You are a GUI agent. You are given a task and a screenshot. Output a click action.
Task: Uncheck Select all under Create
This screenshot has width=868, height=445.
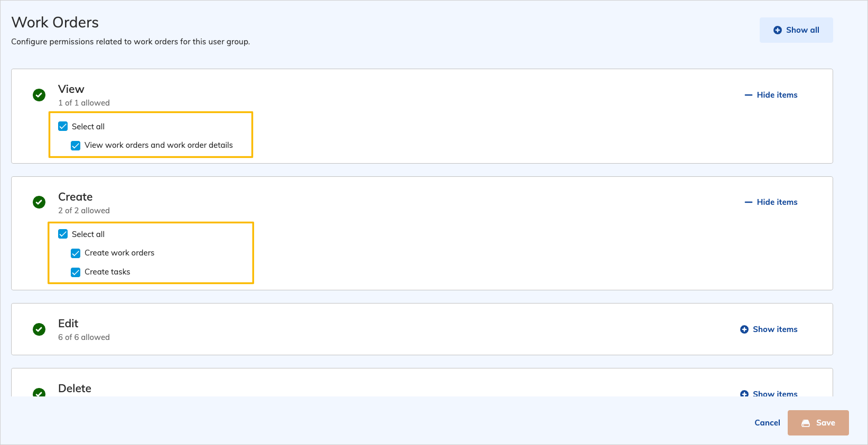(63, 234)
